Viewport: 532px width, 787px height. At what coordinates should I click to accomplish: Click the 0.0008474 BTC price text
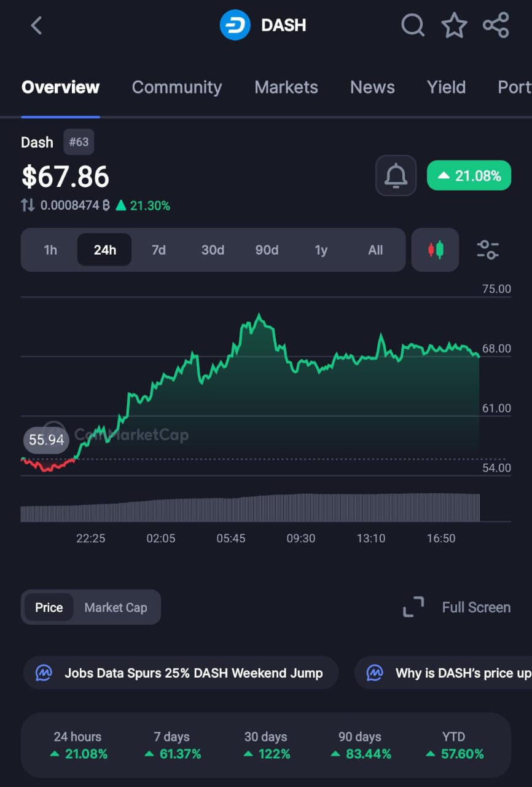point(75,205)
